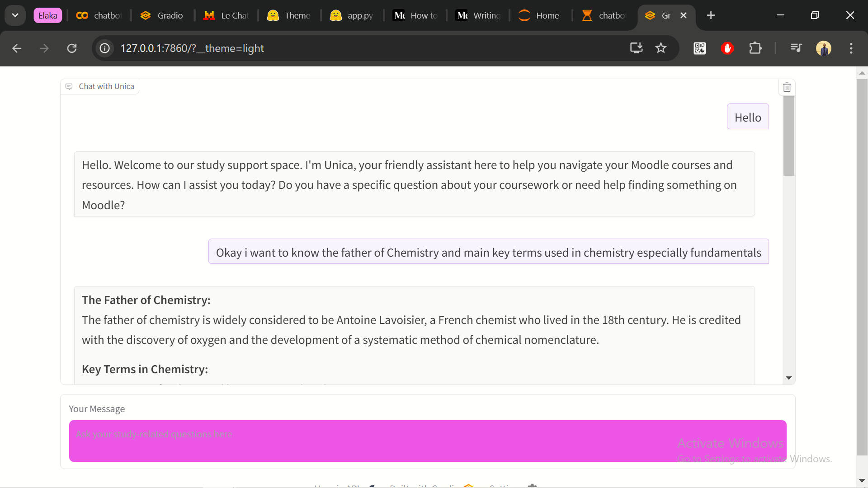Open the QR code extension icon
The image size is (868, 488).
(x=700, y=48)
